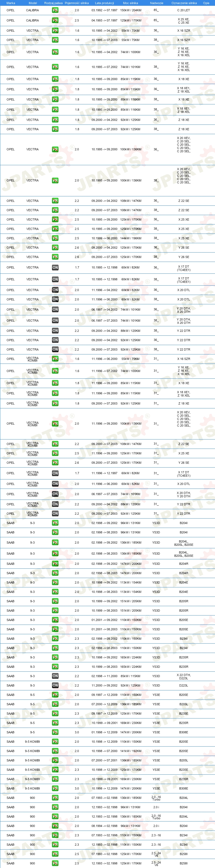215x868 pixels.
Task: Click 'X 25 XE, C 25 XE' engine code
Action: click(184, 21)
